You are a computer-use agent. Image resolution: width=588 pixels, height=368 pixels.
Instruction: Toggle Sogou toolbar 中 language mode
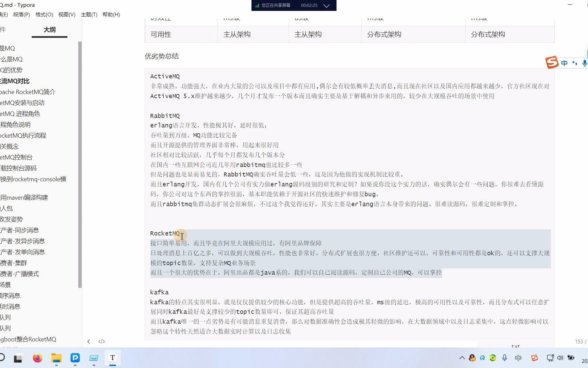[565, 63]
